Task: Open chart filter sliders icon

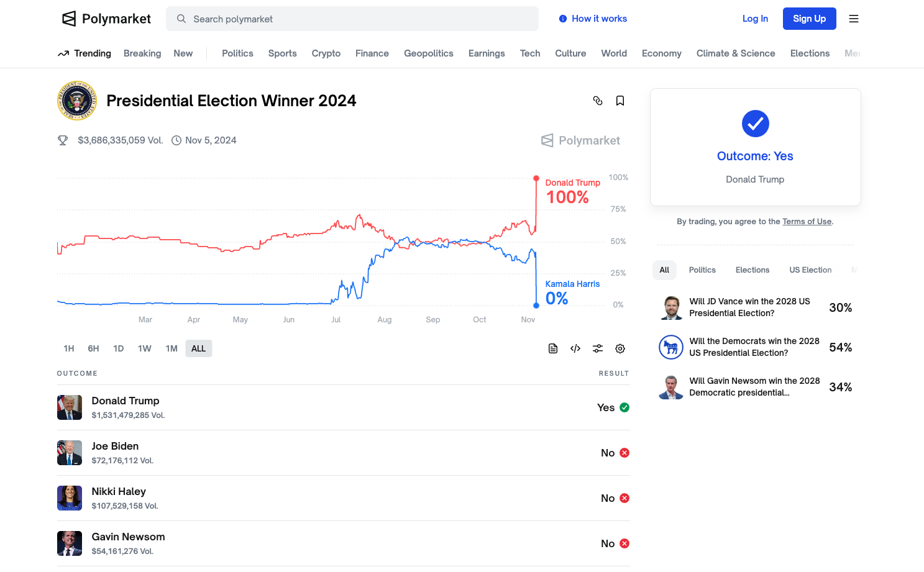Action: 598,348
